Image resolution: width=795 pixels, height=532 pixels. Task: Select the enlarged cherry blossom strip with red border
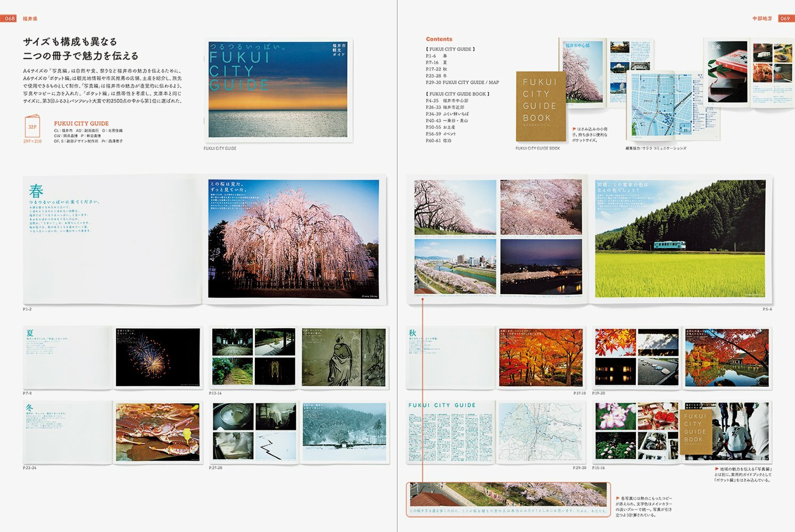click(508, 500)
